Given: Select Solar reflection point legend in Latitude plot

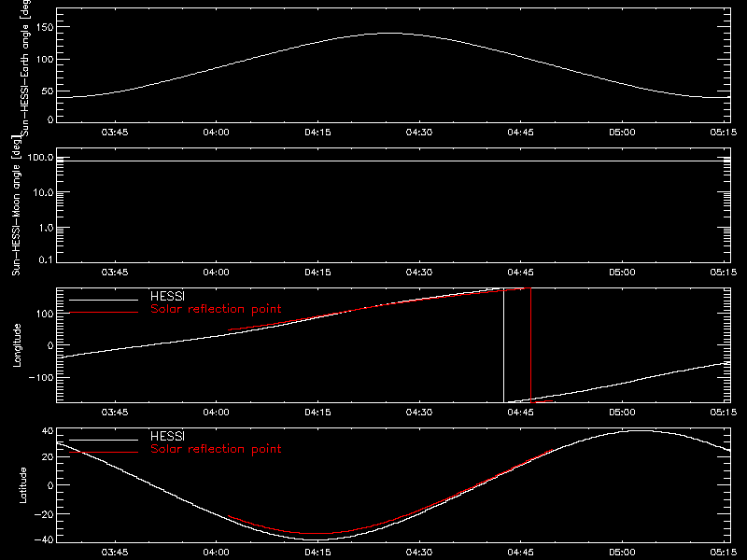Looking at the screenshot, I should point(216,449).
